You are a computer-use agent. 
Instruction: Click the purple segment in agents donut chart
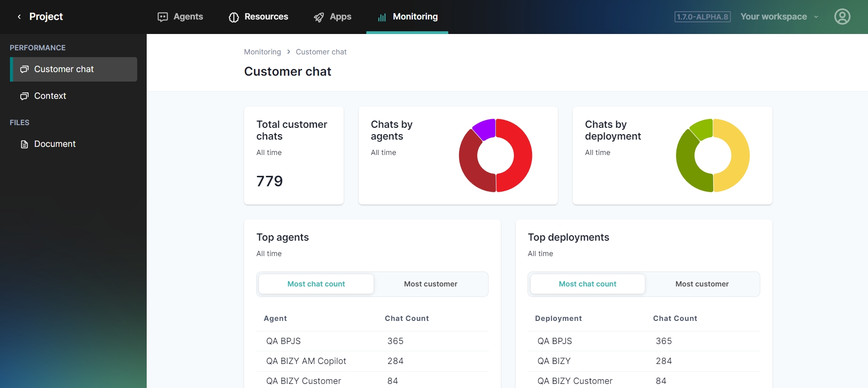pos(485,129)
